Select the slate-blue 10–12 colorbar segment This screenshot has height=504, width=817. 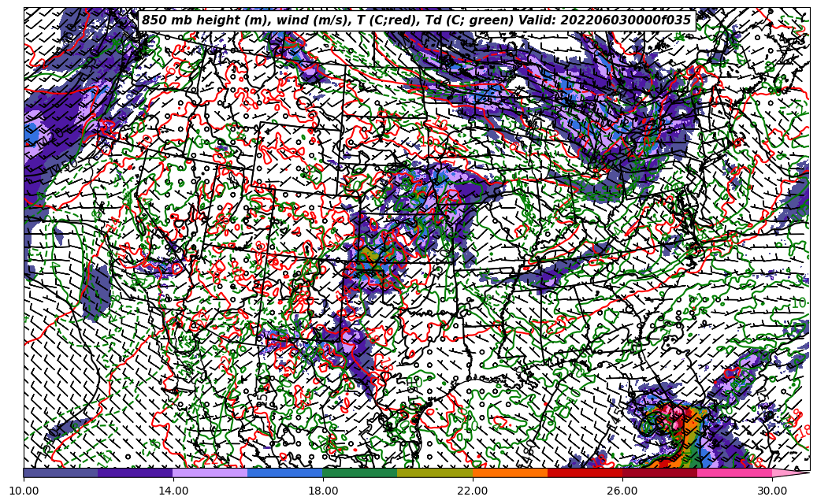coord(61,473)
